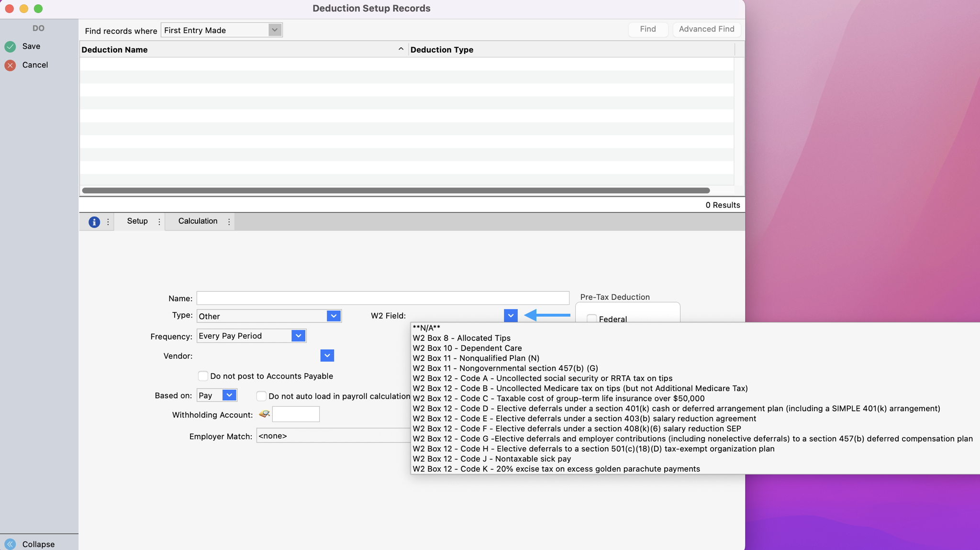Open the Setup tab options dots
Screen dimensions: 980x550
pyautogui.click(x=159, y=222)
